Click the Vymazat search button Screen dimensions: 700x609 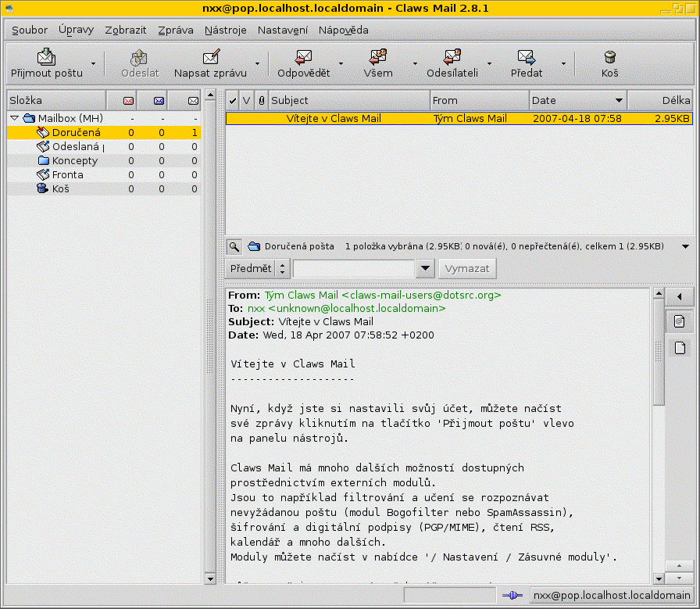467,268
